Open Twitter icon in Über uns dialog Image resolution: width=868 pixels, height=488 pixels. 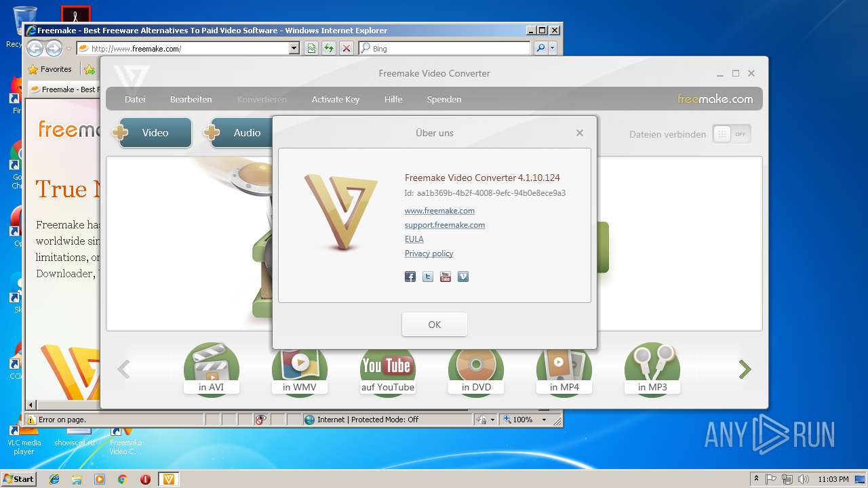click(428, 277)
